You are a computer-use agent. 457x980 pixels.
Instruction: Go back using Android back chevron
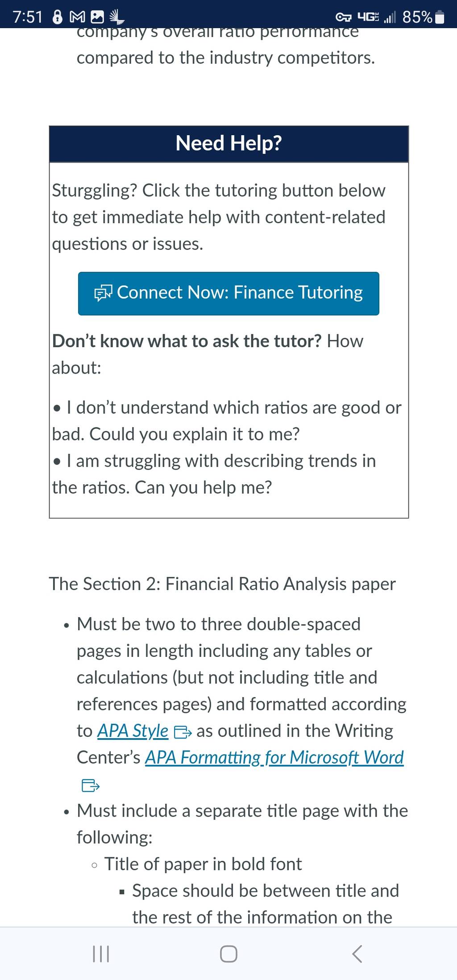[357, 954]
